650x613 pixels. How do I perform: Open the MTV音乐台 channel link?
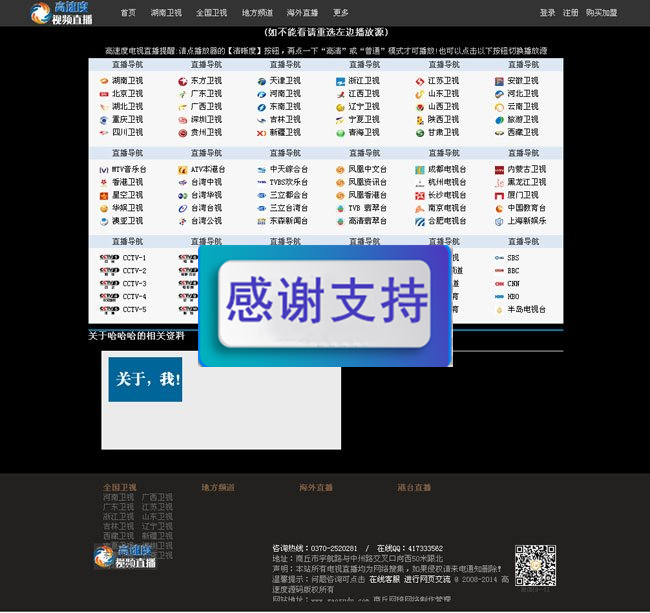click(x=129, y=170)
